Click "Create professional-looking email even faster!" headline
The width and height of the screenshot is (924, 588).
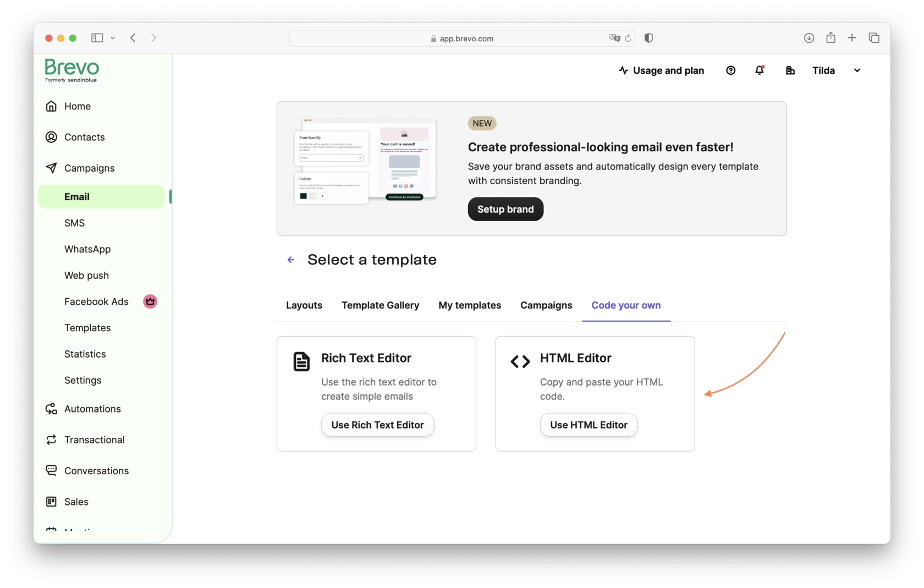click(600, 147)
